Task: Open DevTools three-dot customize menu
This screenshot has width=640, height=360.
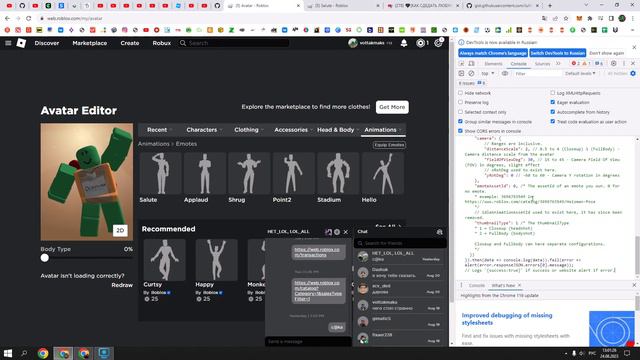Action: tap(624, 64)
